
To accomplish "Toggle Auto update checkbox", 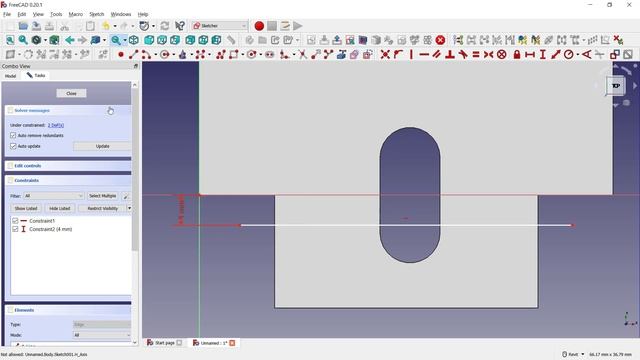I will (13, 146).
